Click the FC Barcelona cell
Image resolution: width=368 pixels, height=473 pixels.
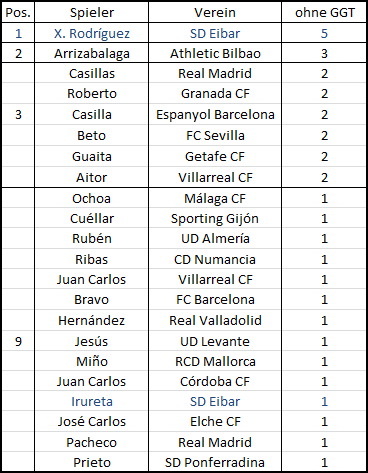[215, 299]
